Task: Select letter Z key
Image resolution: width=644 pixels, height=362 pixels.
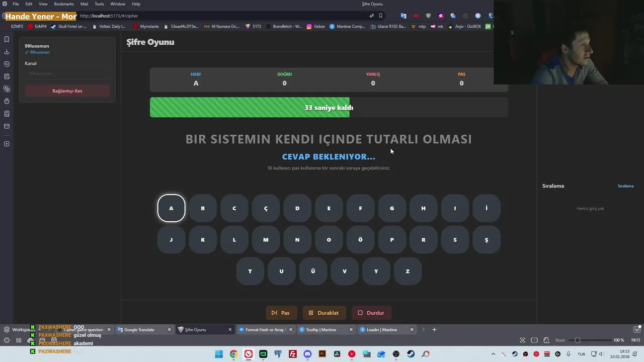Action: pos(408,271)
